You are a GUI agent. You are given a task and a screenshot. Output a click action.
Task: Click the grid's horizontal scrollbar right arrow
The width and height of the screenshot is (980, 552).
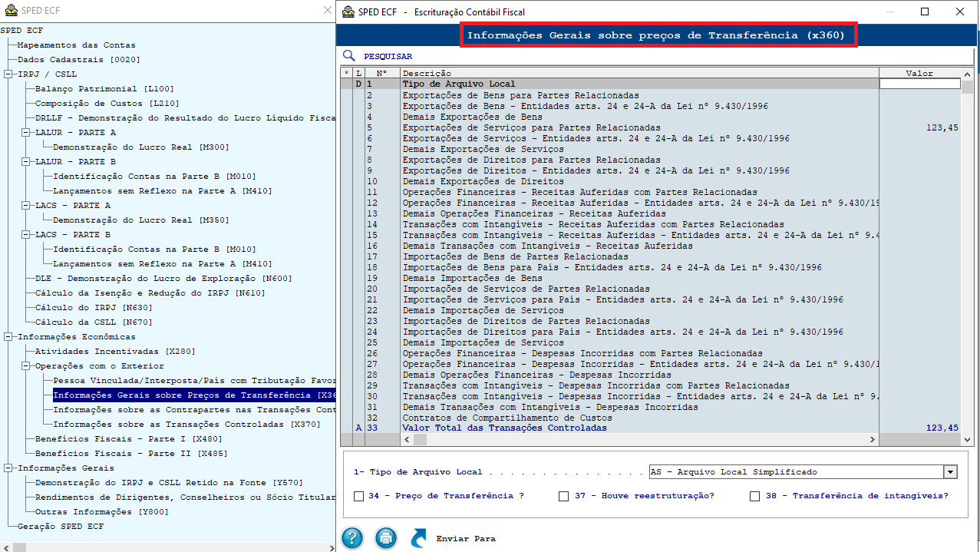tap(872, 440)
